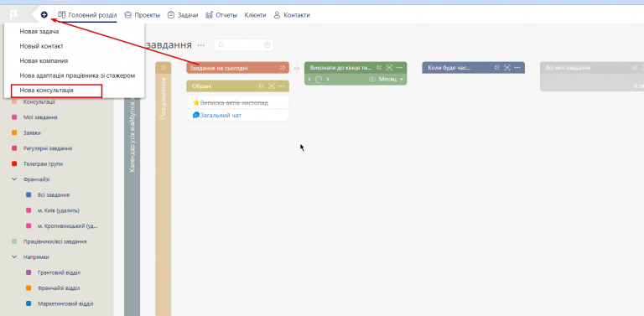Open the Виписка актів листопад task
Image resolution: width=644 pixels, height=316 pixels.
[234, 102]
